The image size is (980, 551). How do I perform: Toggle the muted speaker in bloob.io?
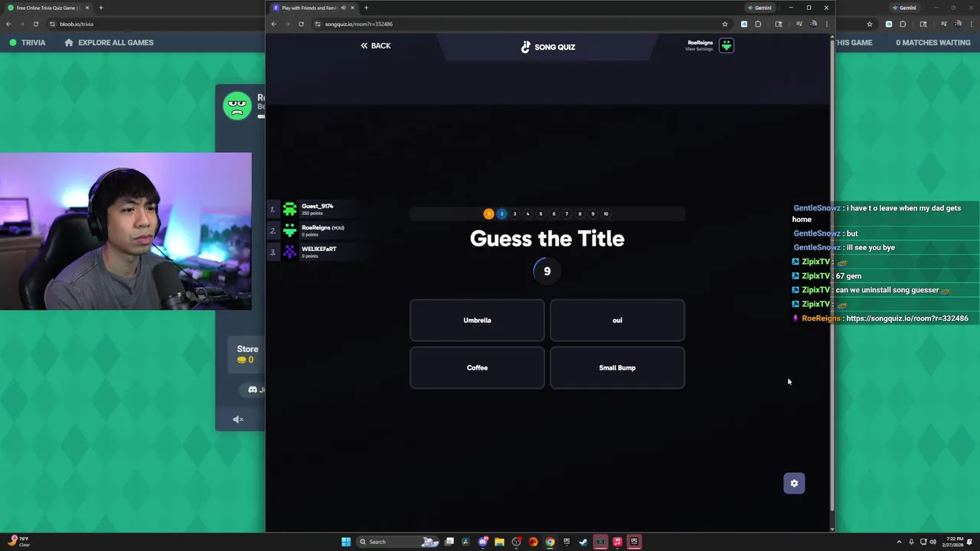click(238, 419)
